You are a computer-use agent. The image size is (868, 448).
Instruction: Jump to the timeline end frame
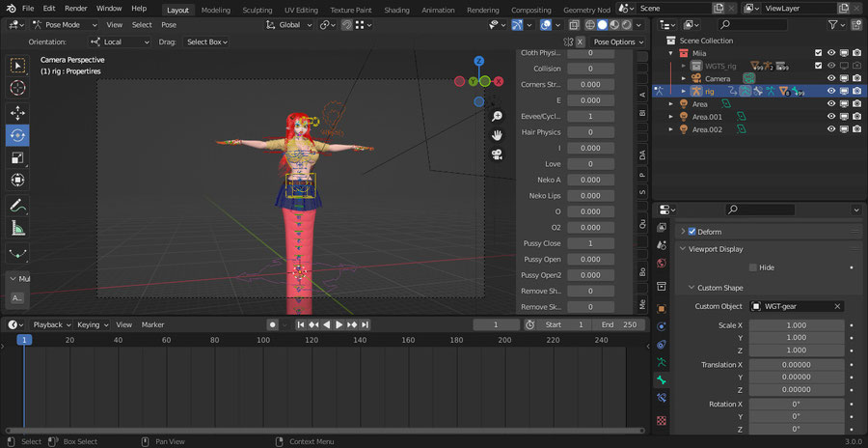366,325
